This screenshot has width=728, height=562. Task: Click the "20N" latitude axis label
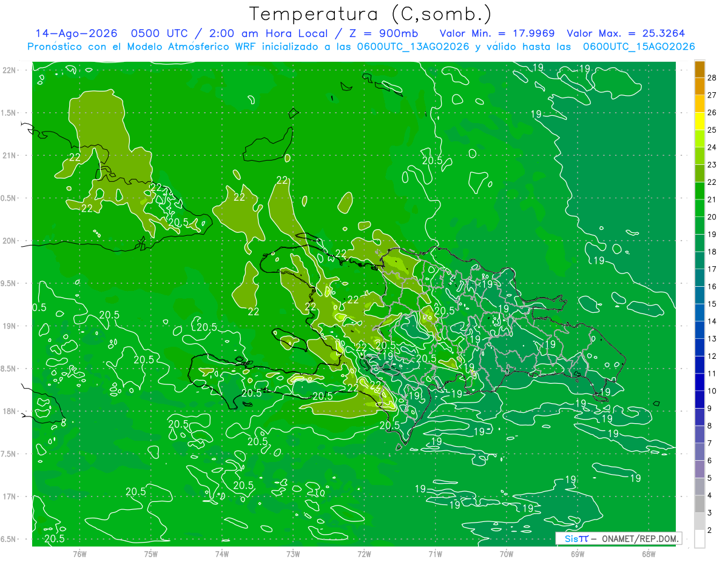10,241
